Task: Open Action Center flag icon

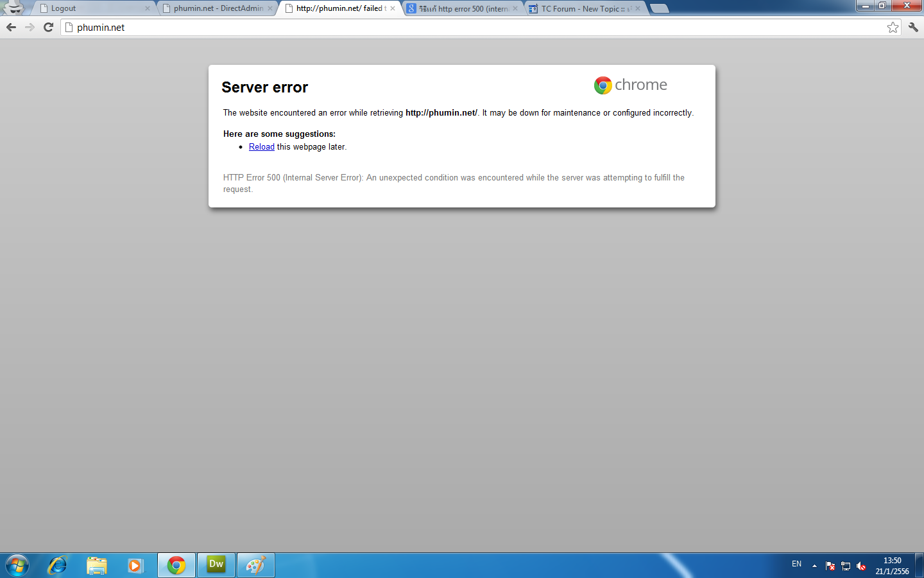Action: (830, 566)
